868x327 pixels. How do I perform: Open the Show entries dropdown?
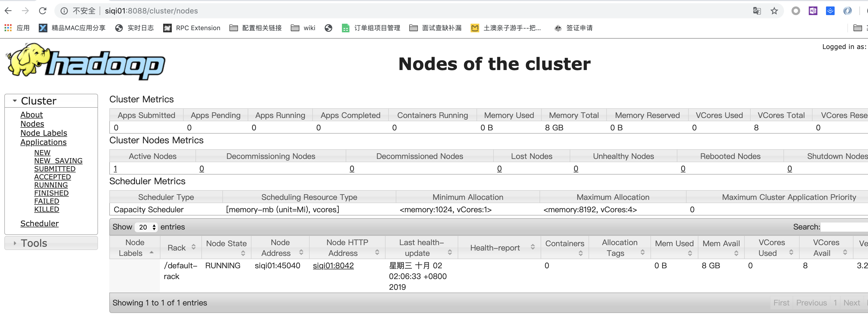[146, 227]
